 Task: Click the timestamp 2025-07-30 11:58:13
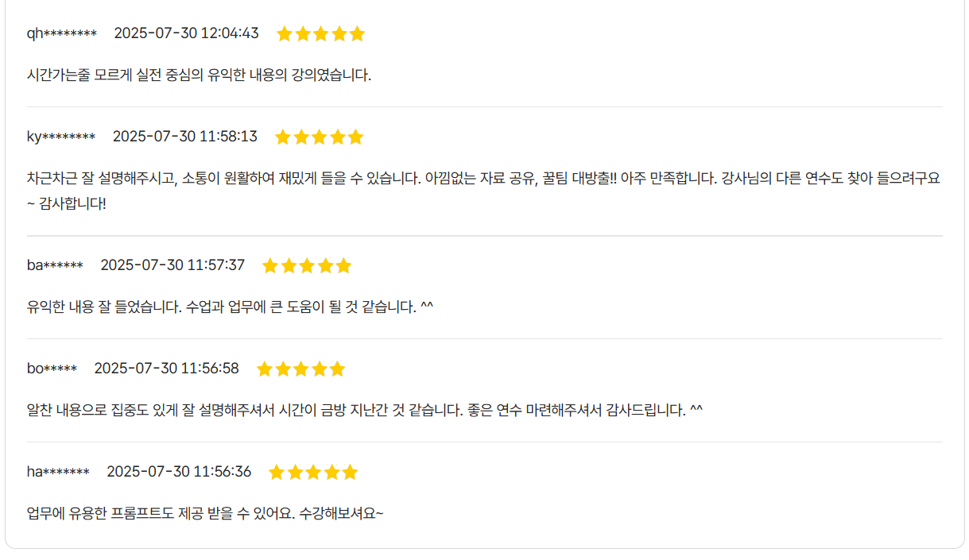click(x=185, y=137)
